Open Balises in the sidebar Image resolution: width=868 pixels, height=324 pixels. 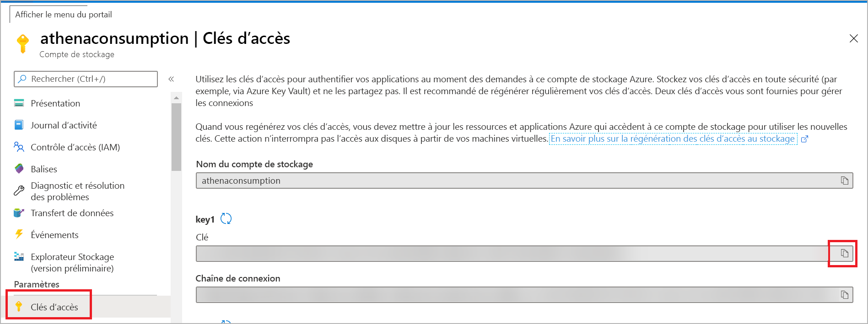44,169
